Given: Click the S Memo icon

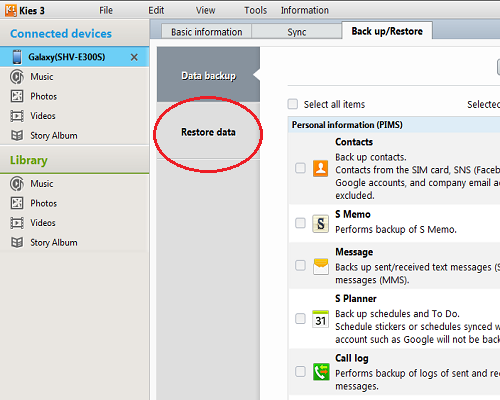Looking at the screenshot, I should pos(320,223).
